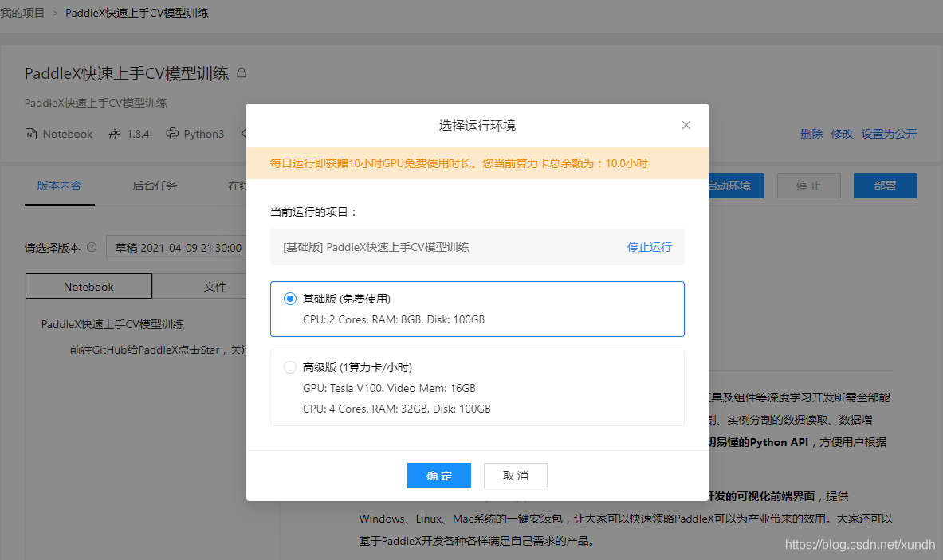This screenshot has width=943, height=560.
Task: Click the 设置为公开 link
Action: [889, 133]
